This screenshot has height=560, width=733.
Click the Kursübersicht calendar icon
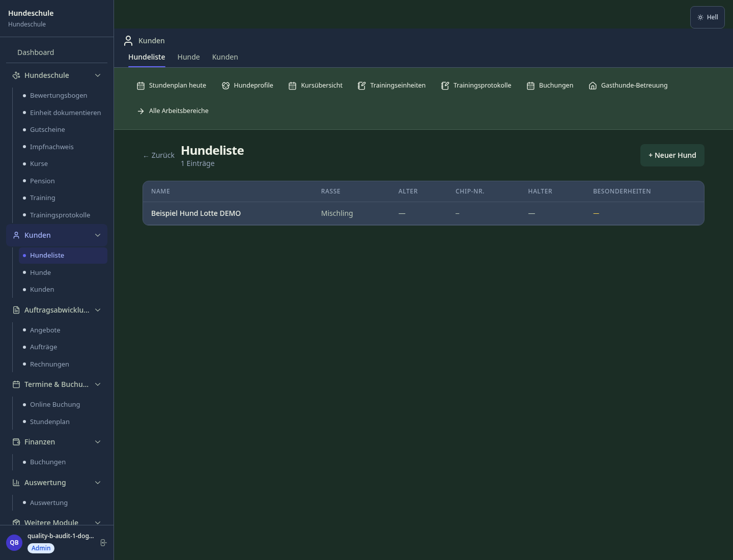point(292,86)
